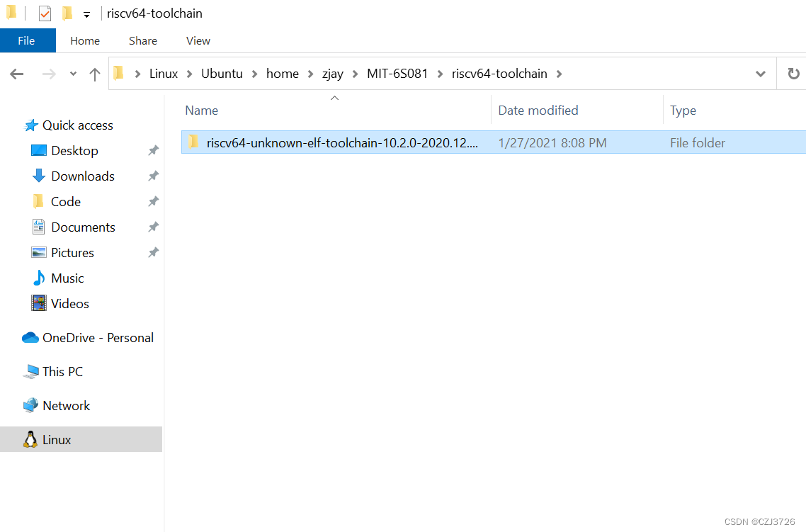Switch to the View tab
The height and width of the screenshot is (532, 806).
(198, 40)
